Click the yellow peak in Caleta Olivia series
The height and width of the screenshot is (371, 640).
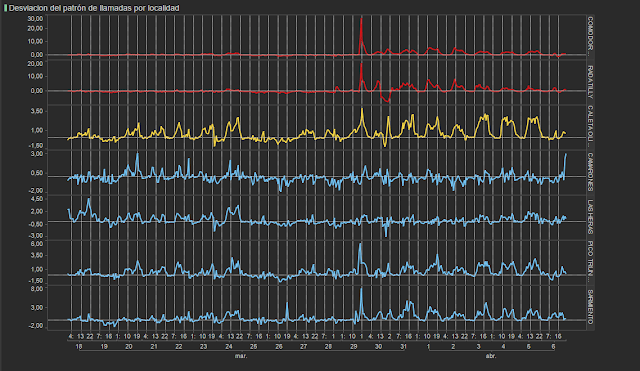[362, 109]
